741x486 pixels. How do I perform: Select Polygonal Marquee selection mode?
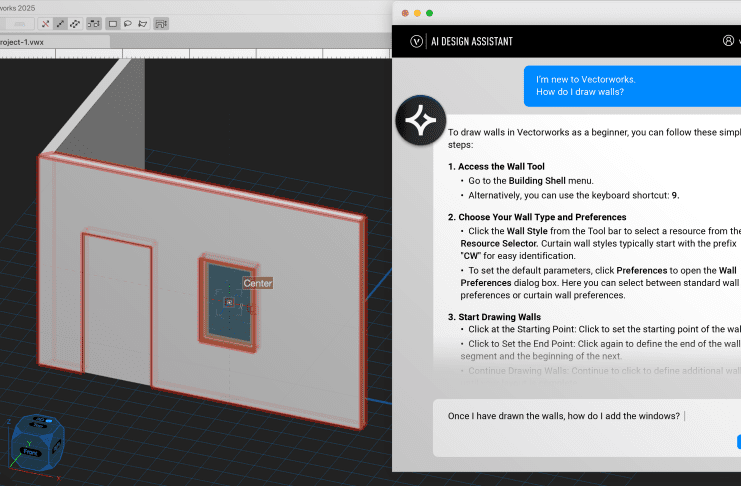pos(143,22)
